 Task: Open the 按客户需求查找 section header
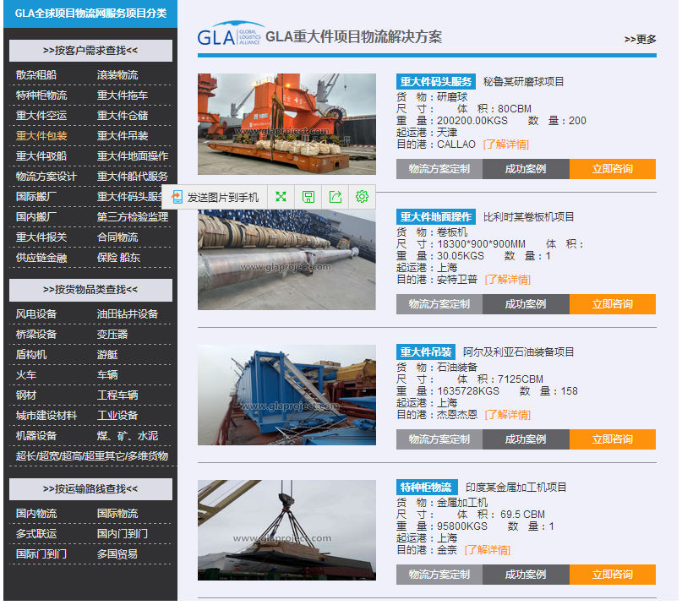click(x=90, y=50)
